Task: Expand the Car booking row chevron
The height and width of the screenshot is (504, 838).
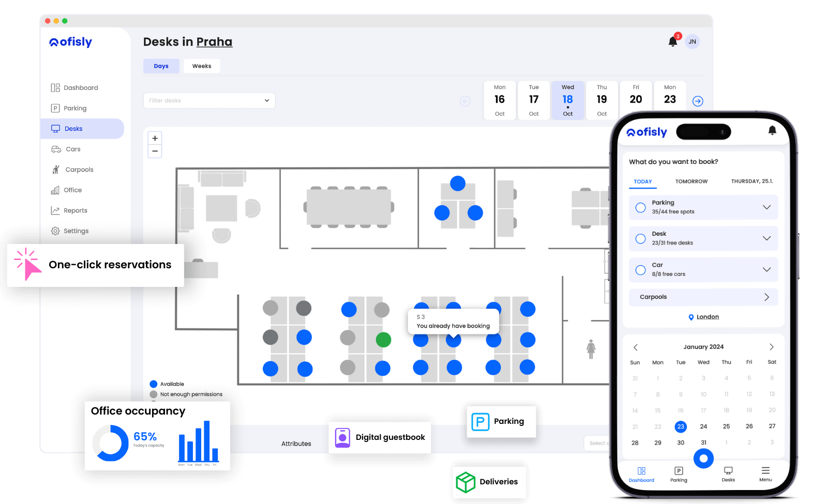Action: point(767,270)
